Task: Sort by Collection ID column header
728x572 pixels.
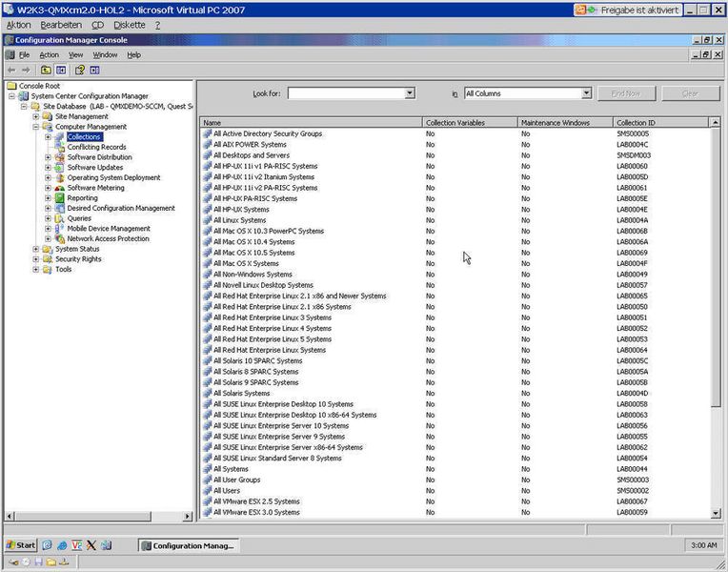Action: click(660, 123)
